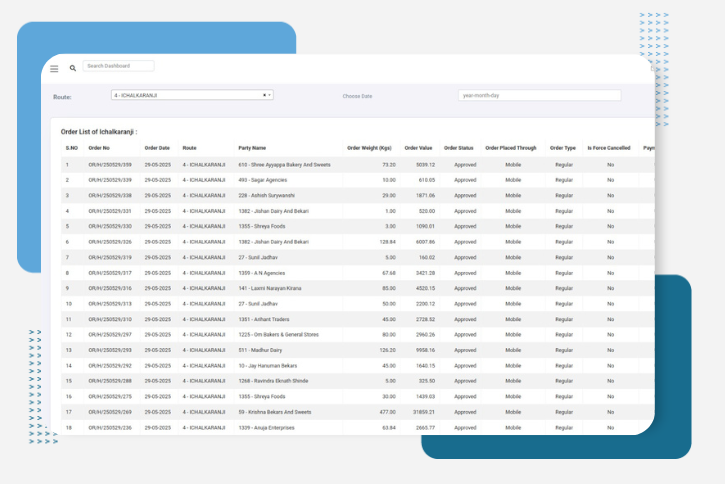
Task: Click the Order List of Ichalkaranji heading
Action: point(99,132)
